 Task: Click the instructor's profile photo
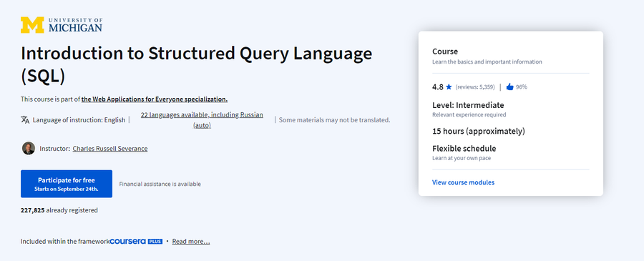click(29, 148)
